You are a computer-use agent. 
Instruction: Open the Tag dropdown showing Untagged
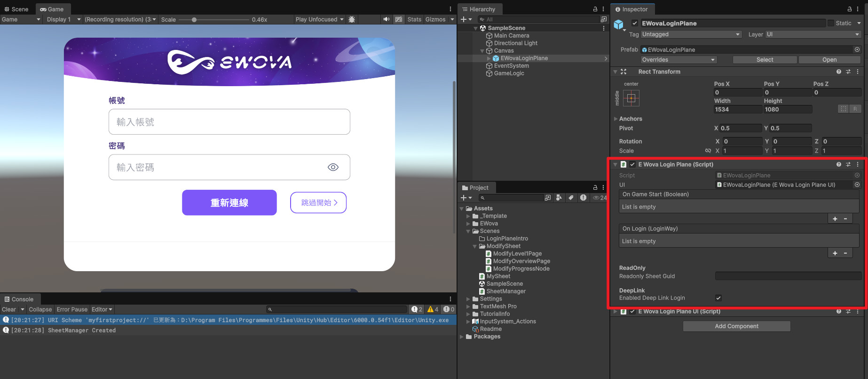691,34
